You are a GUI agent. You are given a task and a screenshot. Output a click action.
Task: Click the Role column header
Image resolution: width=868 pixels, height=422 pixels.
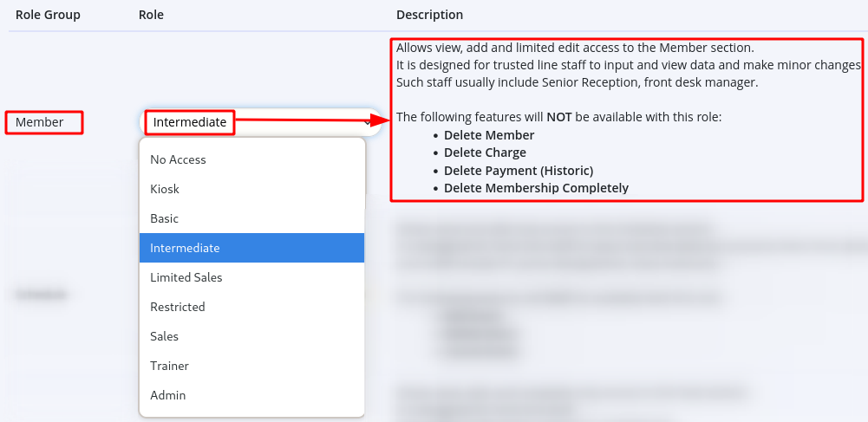coord(151,15)
